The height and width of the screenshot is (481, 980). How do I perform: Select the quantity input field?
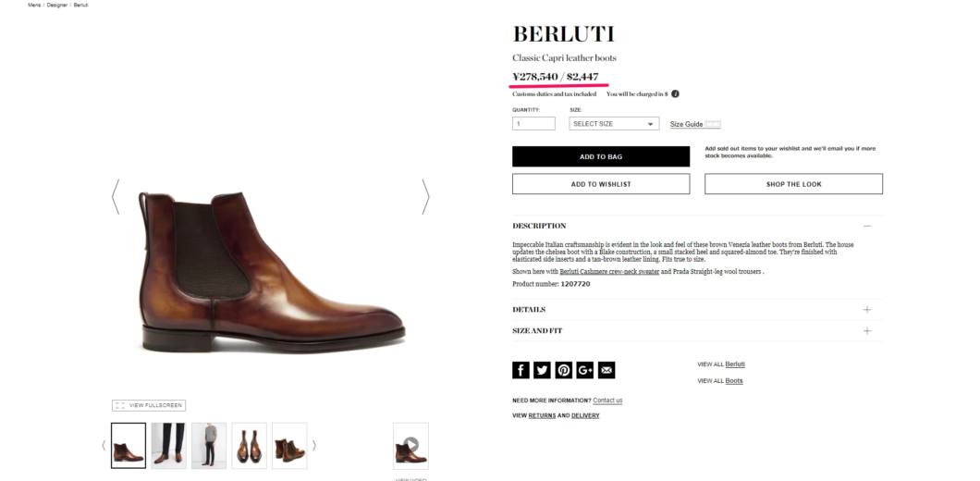(533, 124)
